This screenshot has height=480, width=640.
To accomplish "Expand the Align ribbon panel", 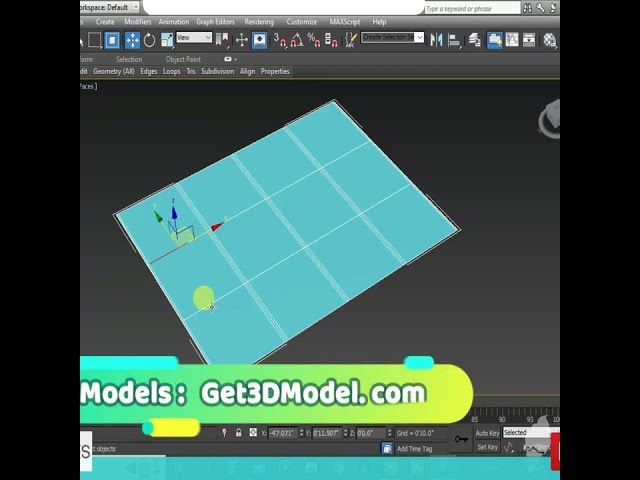I will [x=247, y=71].
